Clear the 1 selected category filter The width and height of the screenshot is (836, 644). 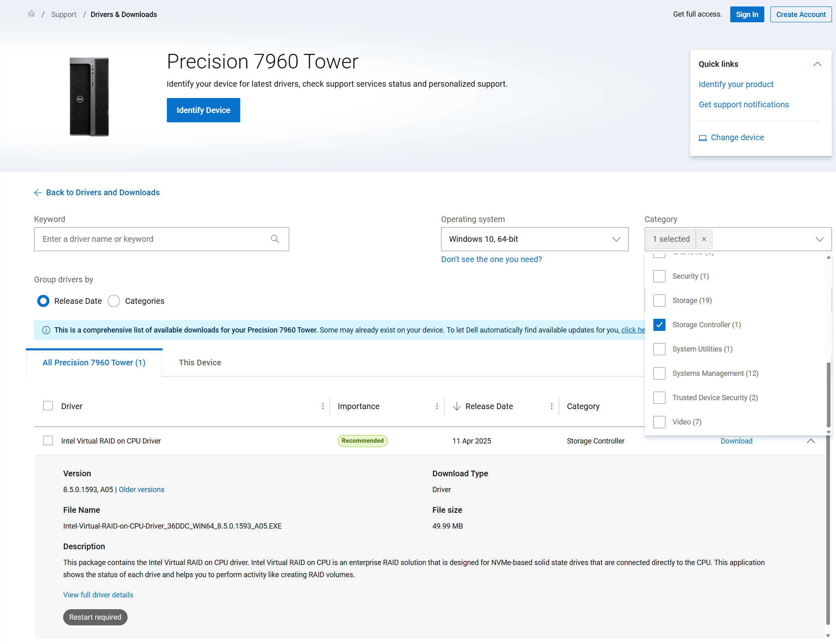pos(704,239)
